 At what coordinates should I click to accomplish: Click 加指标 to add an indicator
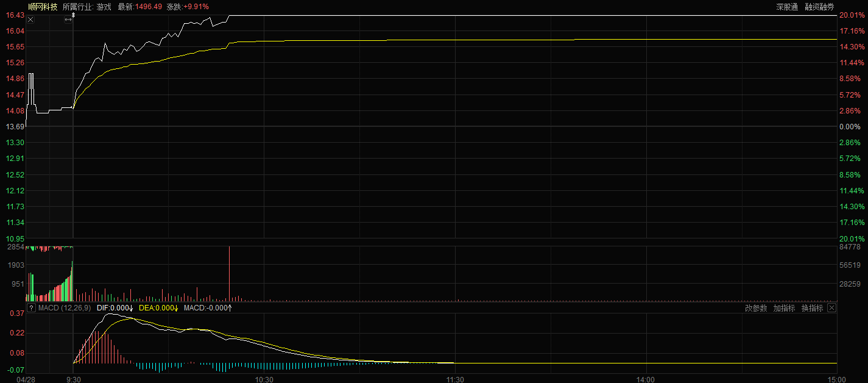pyautogui.click(x=784, y=308)
